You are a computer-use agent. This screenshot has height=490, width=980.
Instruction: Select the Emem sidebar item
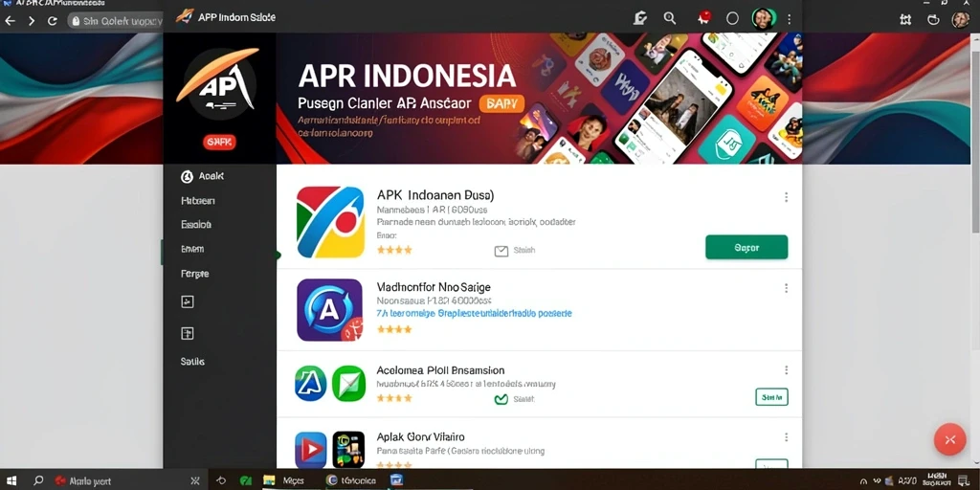click(191, 249)
